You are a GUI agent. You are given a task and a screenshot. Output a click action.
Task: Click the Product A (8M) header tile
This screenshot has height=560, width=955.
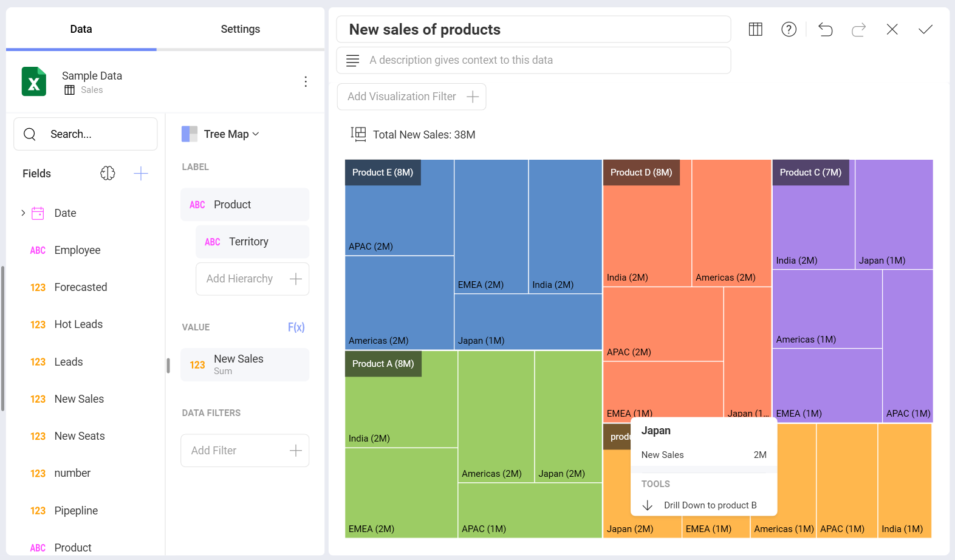pyautogui.click(x=383, y=364)
